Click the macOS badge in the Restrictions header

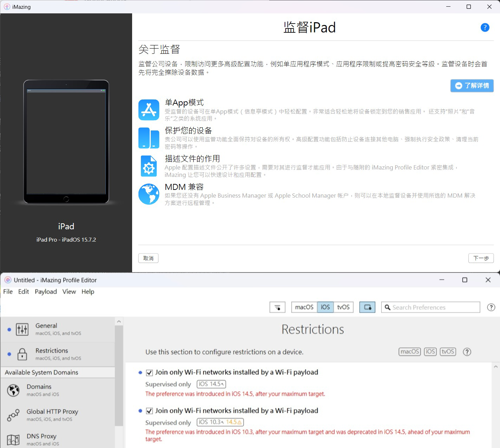tap(410, 352)
